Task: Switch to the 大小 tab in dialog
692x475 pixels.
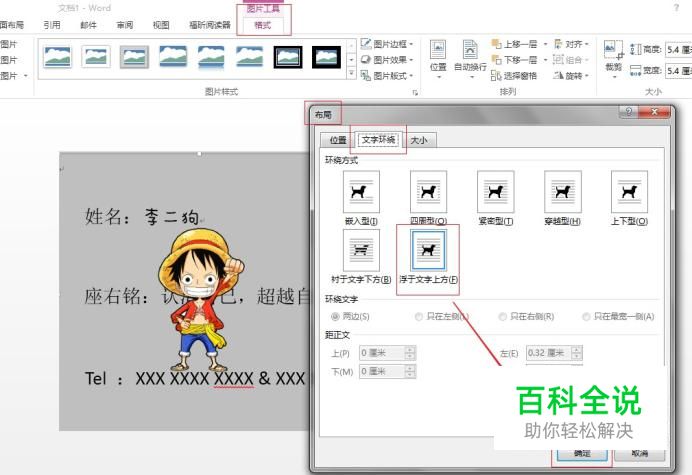Action: point(419,140)
